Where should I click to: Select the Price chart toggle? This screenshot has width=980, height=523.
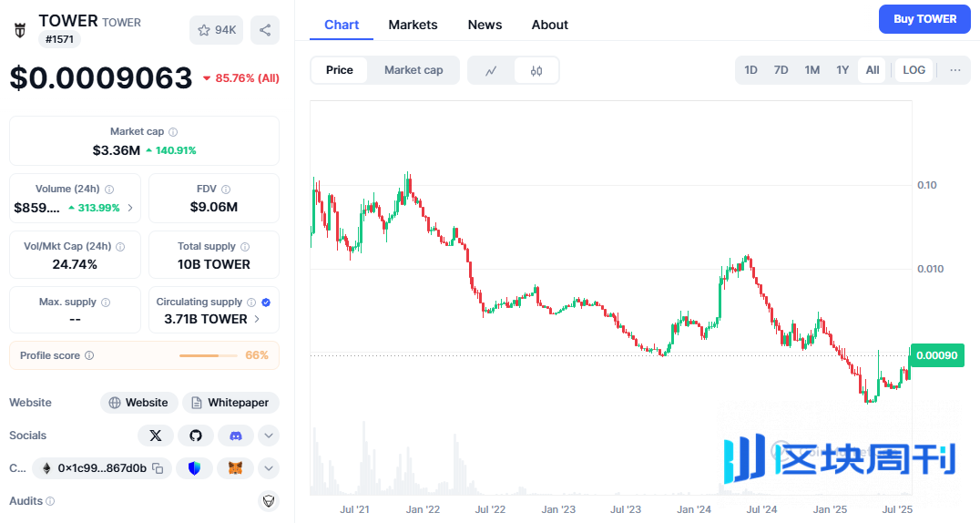click(x=340, y=70)
